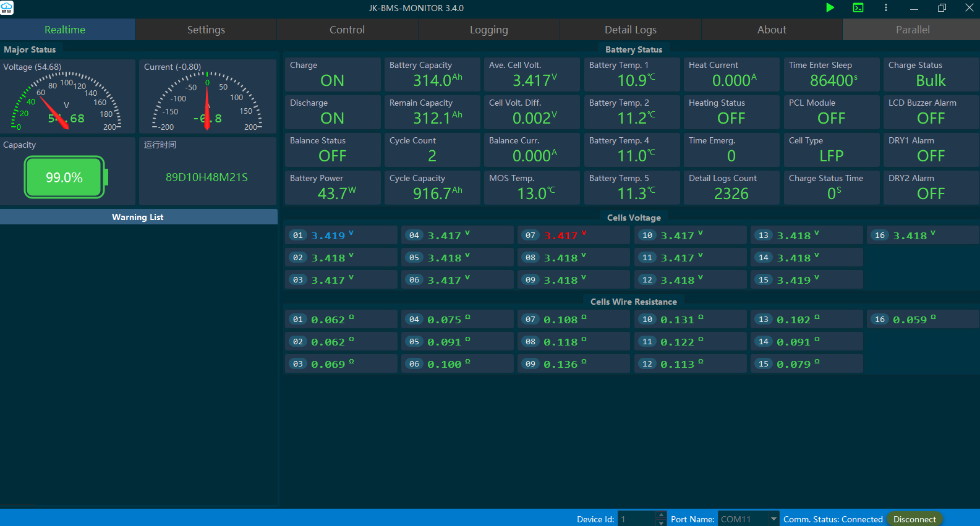Open the Detail Logs tab
The image size is (980, 526).
click(x=630, y=30)
